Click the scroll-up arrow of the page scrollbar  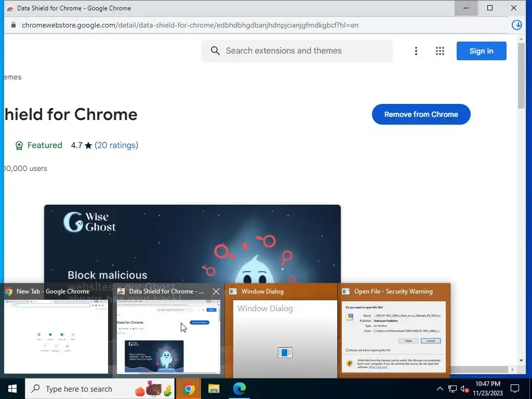coord(521,39)
